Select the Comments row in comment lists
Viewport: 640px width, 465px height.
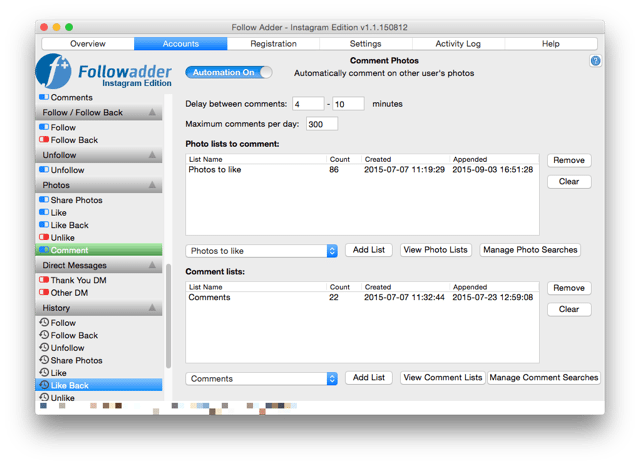[362, 297]
